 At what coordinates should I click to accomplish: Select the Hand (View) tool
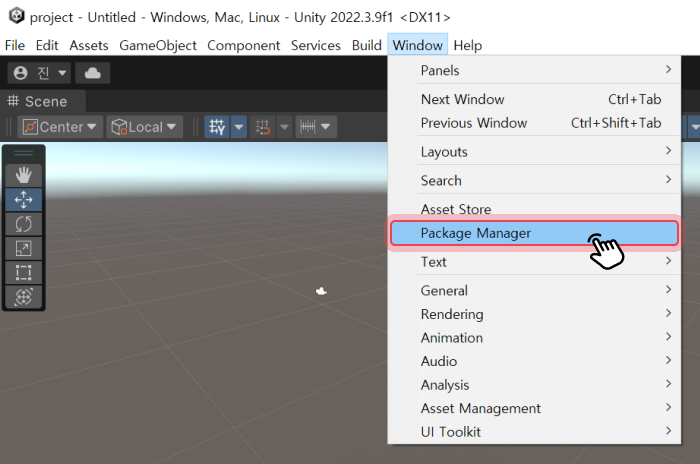(24, 175)
